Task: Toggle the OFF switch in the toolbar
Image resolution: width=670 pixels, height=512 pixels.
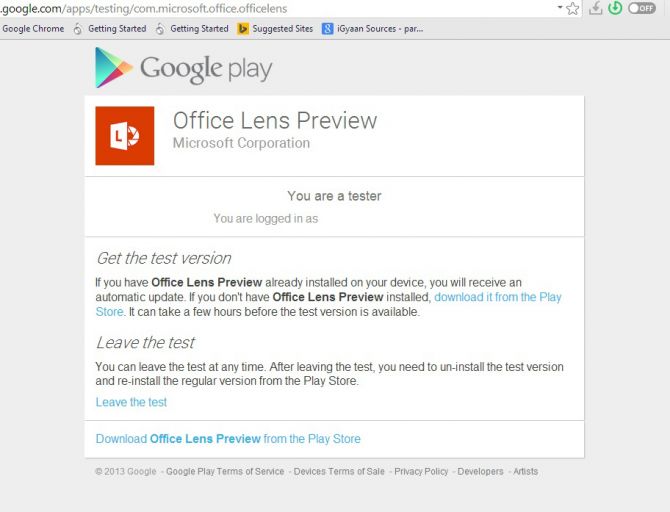Action: pyautogui.click(x=641, y=8)
